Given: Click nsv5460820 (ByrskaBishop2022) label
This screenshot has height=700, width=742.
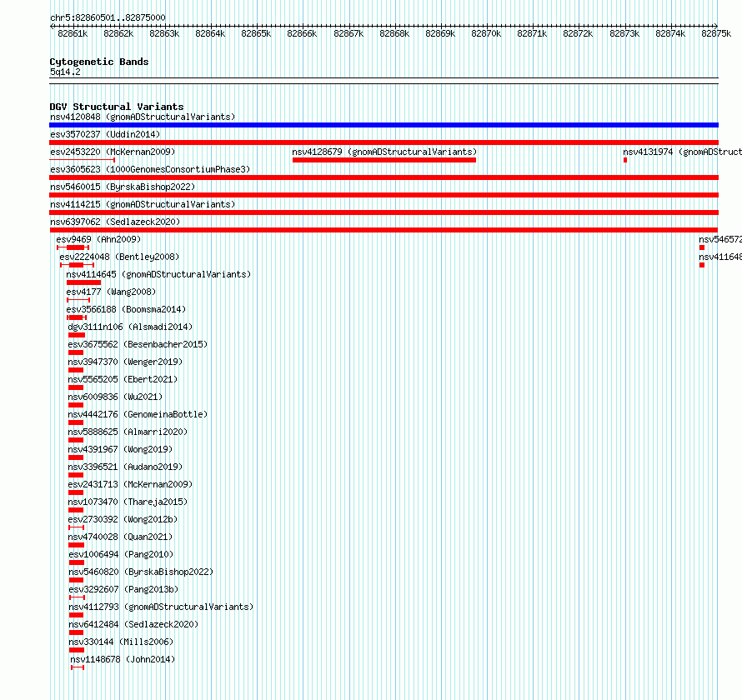Looking at the screenshot, I should tap(141, 572).
